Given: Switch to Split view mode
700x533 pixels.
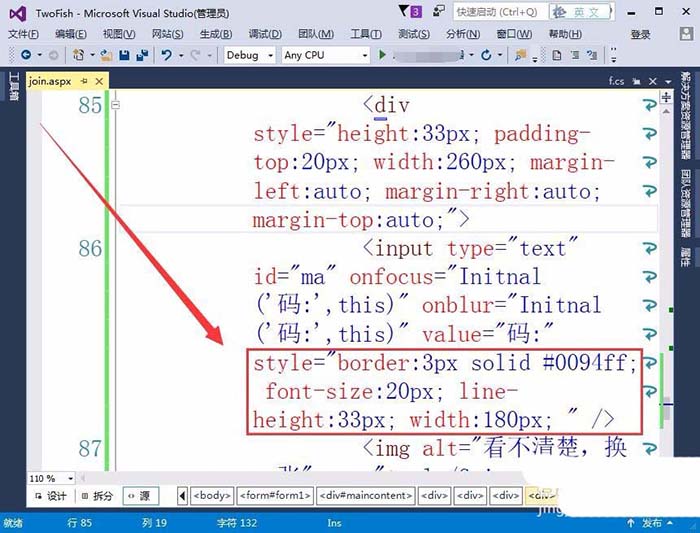Looking at the screenshot, I should pyautogui.click(x=98, y=496).
